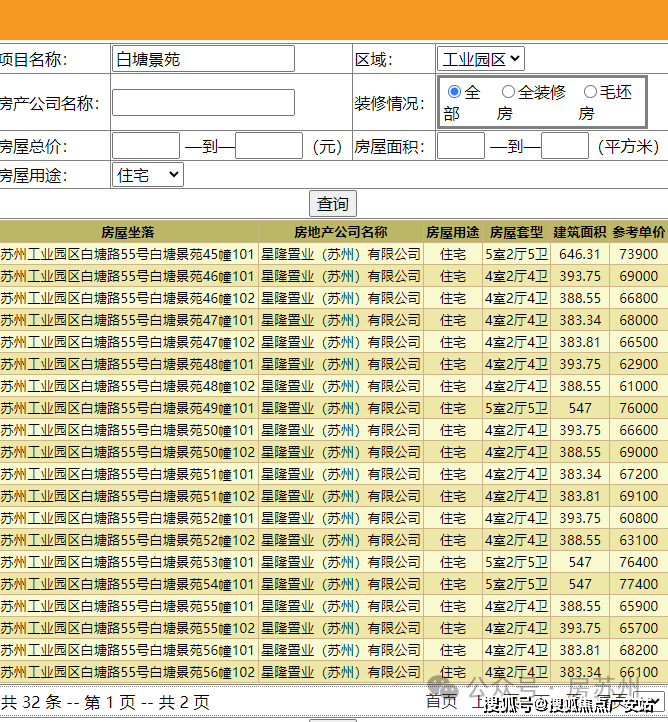668x722 pixels.
Task: Click the 查询 button
Action: click(332, 204)
